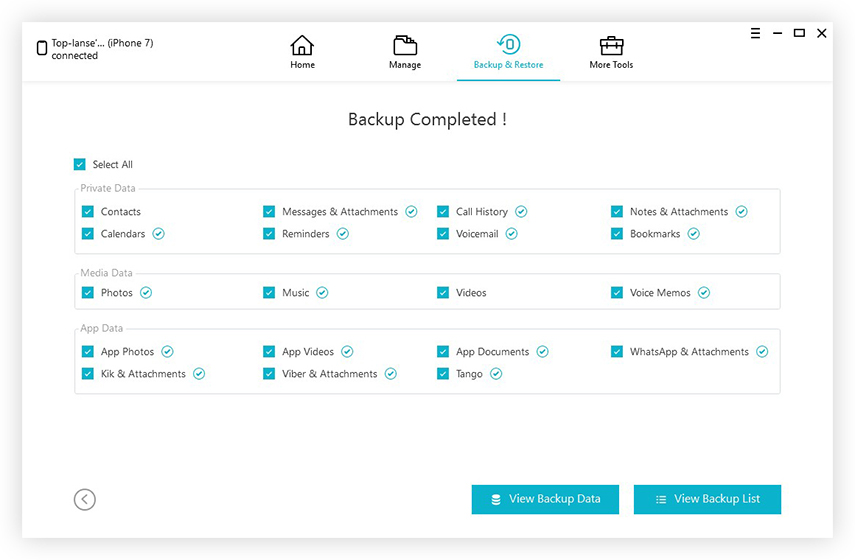855x560 pixels.
Task: Click completed checkmark icon beside Reminders
Action: click(x=343, y=234)
